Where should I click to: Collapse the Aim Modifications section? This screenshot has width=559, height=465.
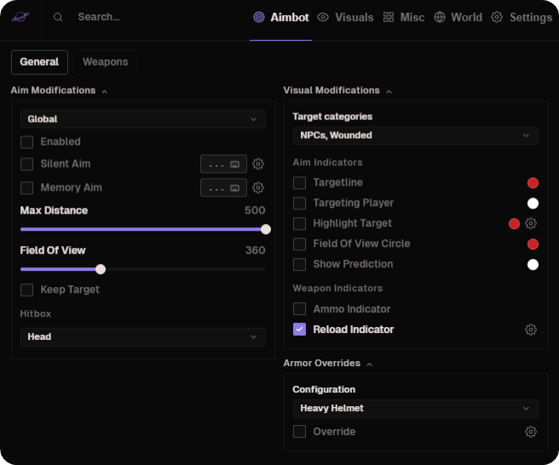point(104,92)
